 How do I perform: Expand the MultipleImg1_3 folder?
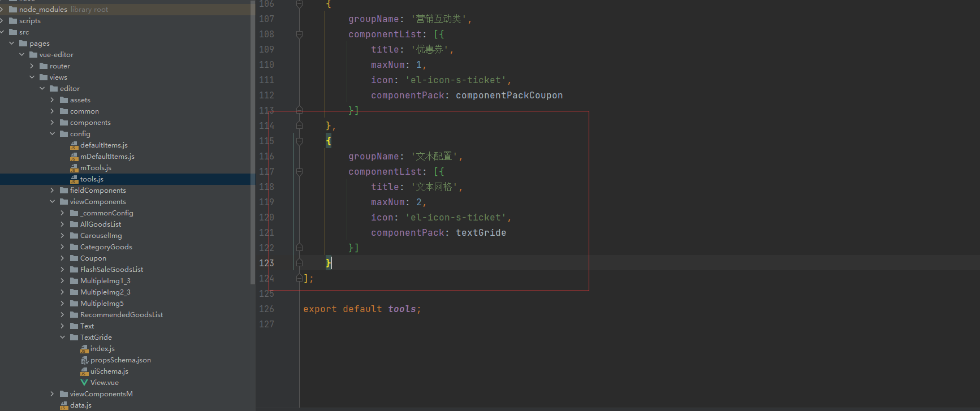click(62, 281)
